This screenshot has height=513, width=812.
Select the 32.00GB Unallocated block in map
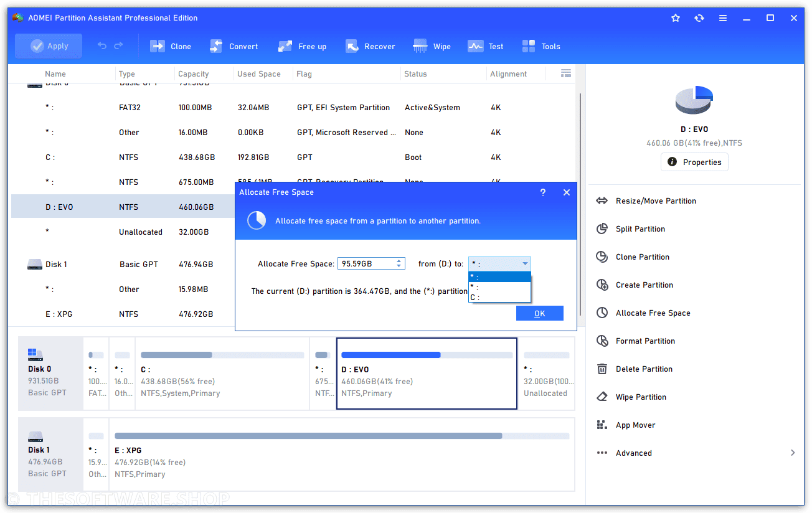(546, 374)
